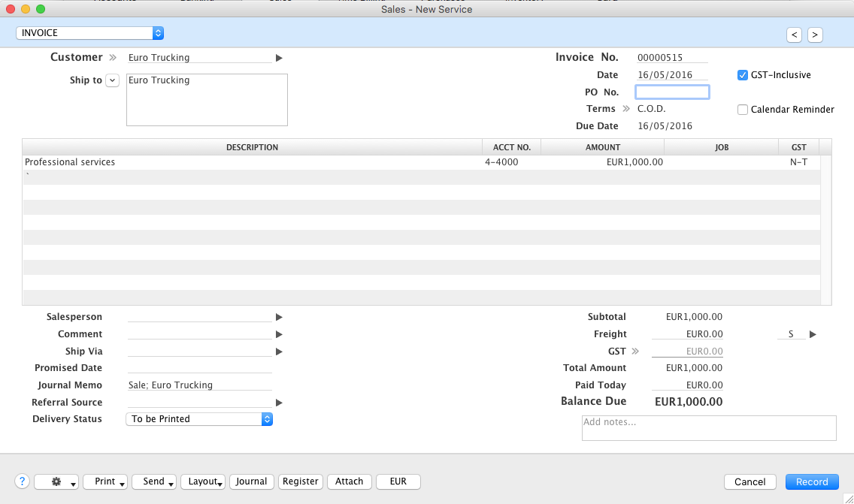This screenshot has height=504, width=854.
Task: Enable the Calendar Reminder checkbox
Action: (x=743, y=110)
